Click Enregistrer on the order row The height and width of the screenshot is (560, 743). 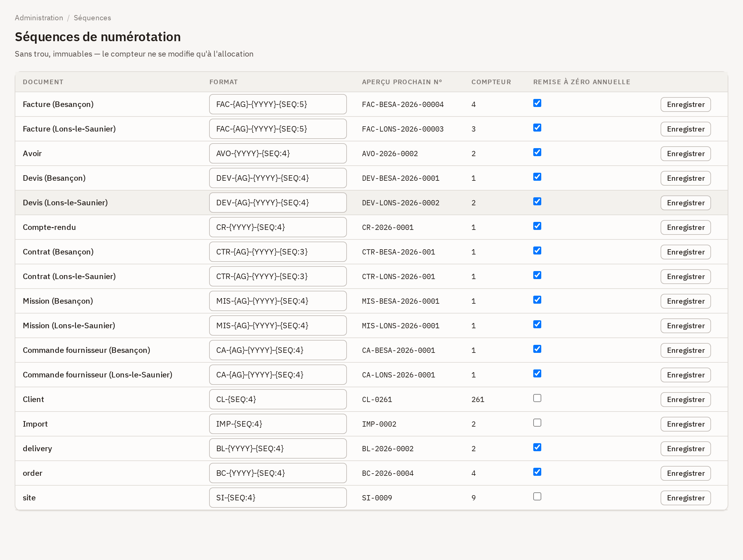[685, 473]
